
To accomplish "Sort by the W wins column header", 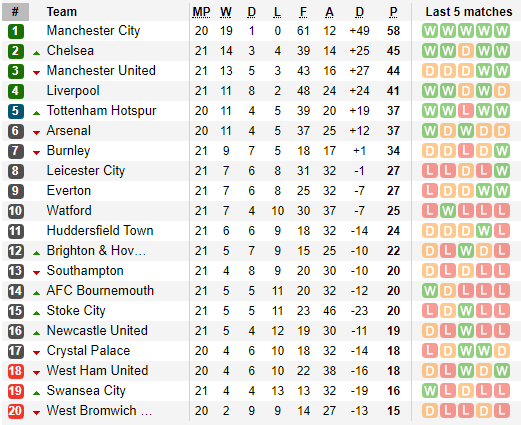I will [x=226, y=12].
